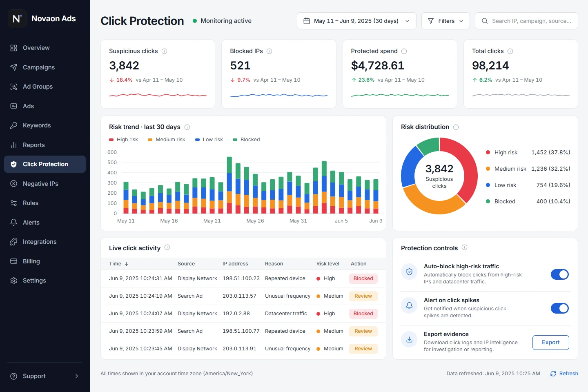Click the Refresh link

[564, 374]
